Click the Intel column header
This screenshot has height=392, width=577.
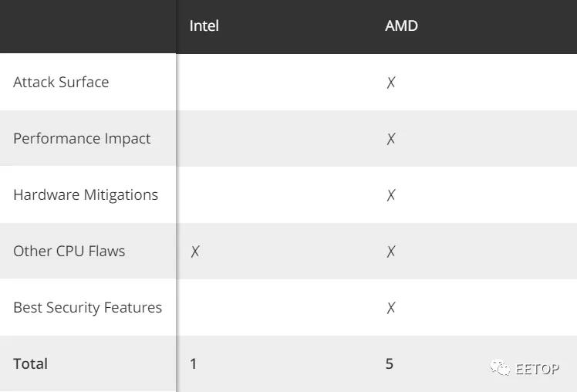[204, 25]
